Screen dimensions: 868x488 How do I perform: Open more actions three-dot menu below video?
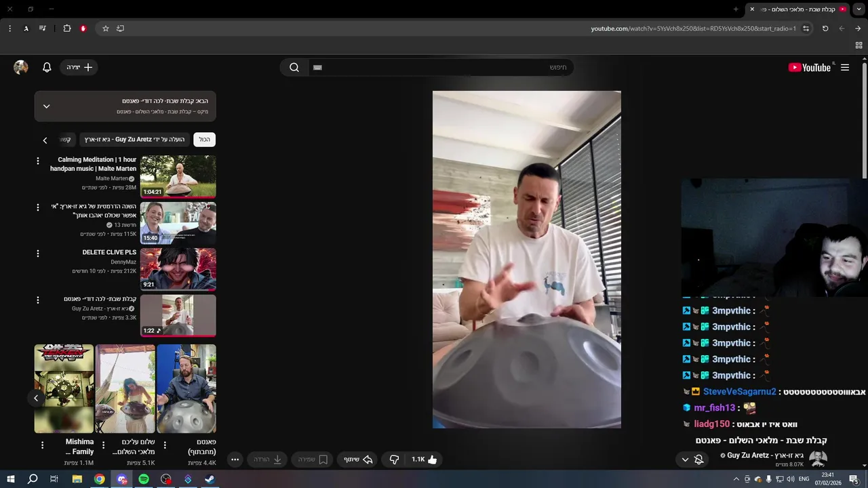[235, 459]
